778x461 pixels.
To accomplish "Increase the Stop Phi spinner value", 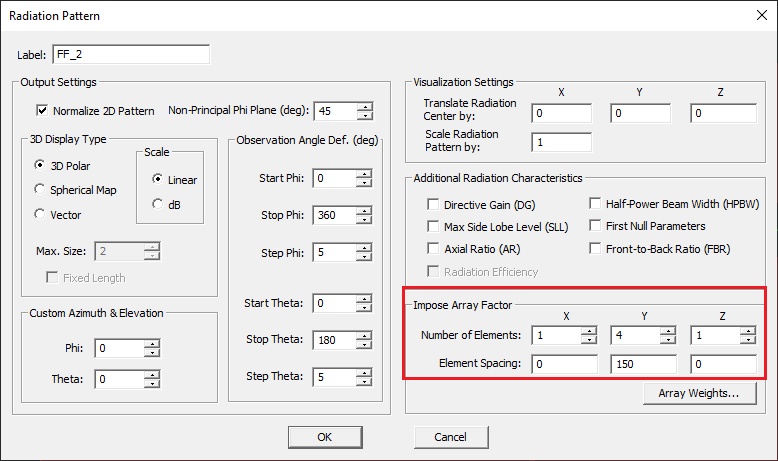I will coord(364,212).
